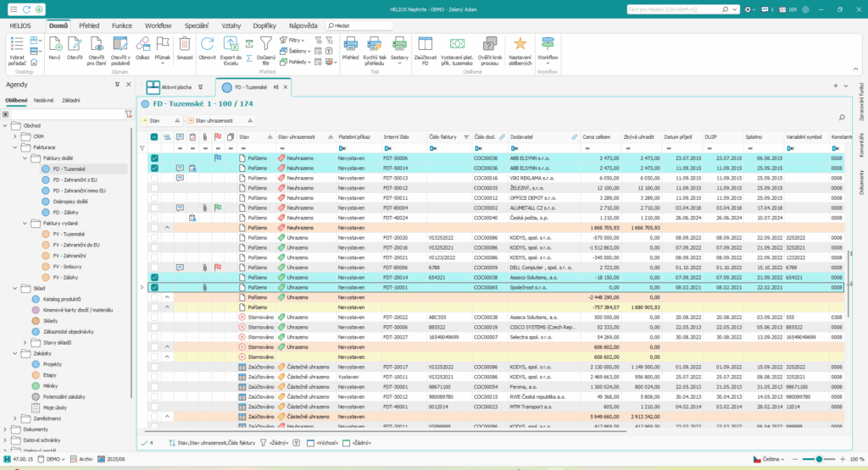This screenshot has height=470, width=868.
Task: Open the Dočasný filtr funnel tool
Action: tap(266, 46)
